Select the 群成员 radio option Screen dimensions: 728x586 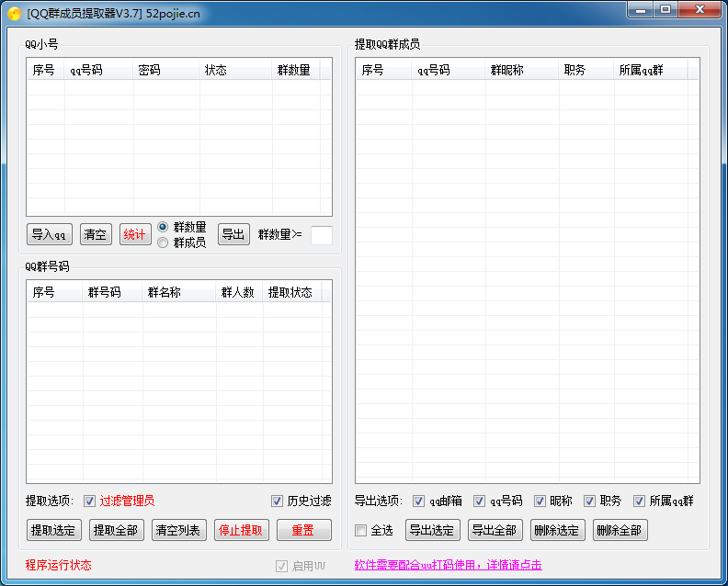(x=163, y=242)
